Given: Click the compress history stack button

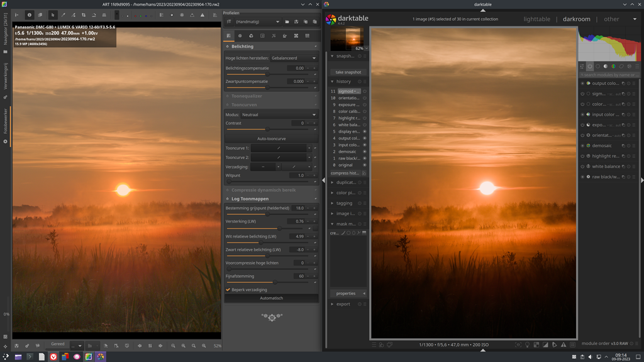Looking at the screenshot, I should [x=345, y=173].
